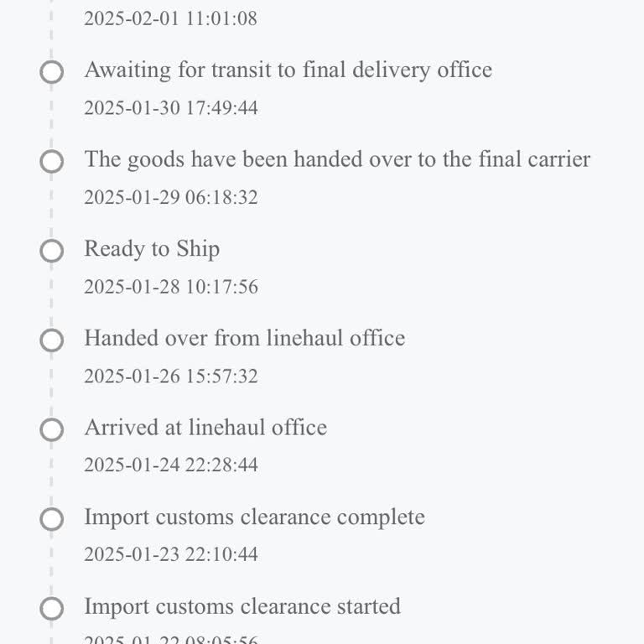The width and height of the screenshot is (644, 644).
Task: Click the status text Awaiting for transit to final delivery office
Action: coord(288,70)
